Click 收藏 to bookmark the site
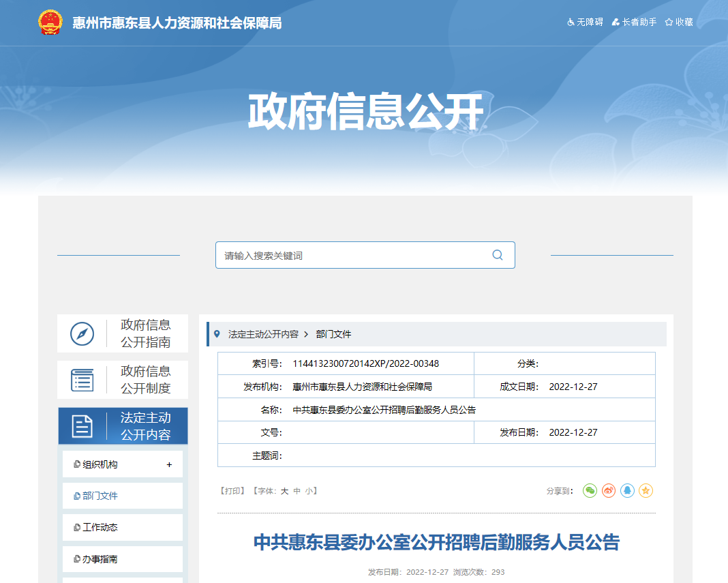The width and height of the screenshot is (728, 583). coord(679,23)
